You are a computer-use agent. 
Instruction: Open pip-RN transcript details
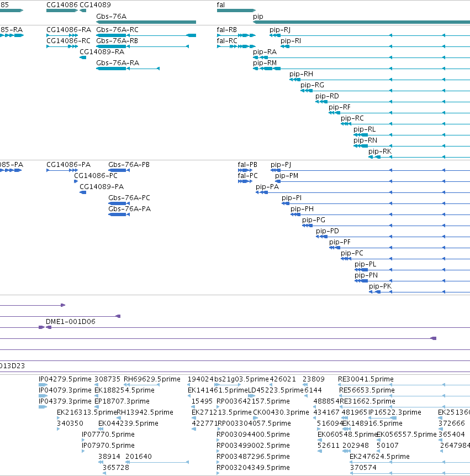click(366, 140)
